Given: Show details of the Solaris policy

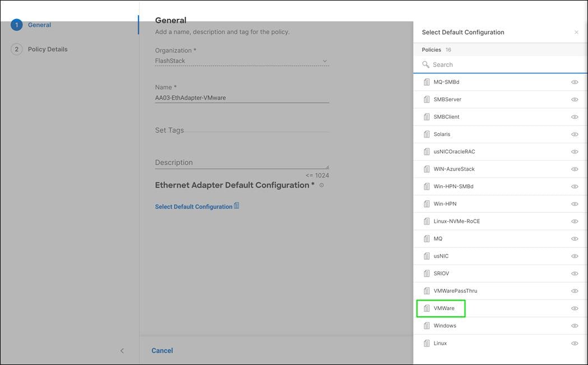Looking at the screenshot, I should click(x=574, y=134).
